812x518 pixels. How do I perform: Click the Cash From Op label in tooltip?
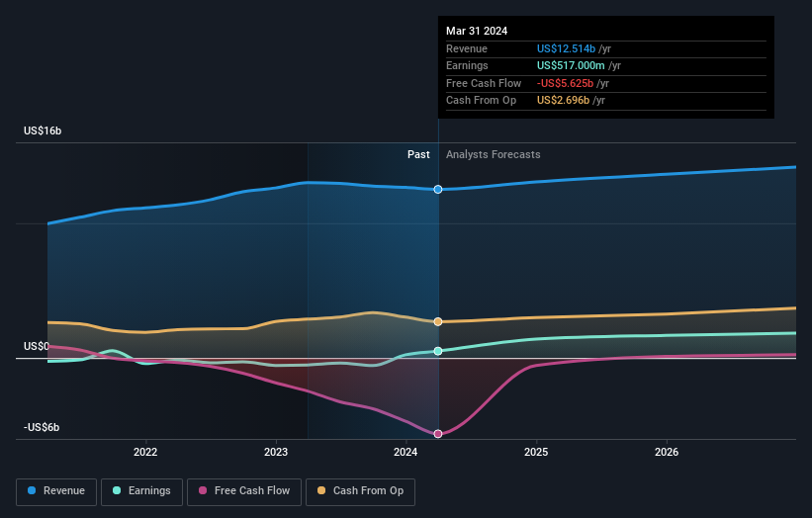pyautogui.click(x=481, y=101)
